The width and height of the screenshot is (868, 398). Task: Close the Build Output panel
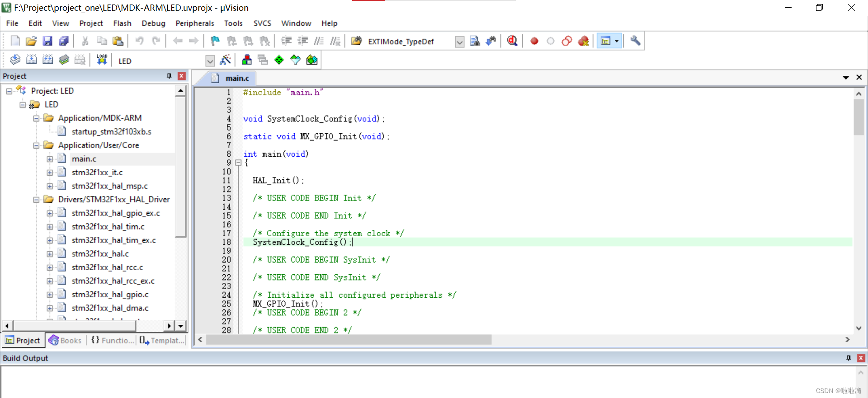861,358
